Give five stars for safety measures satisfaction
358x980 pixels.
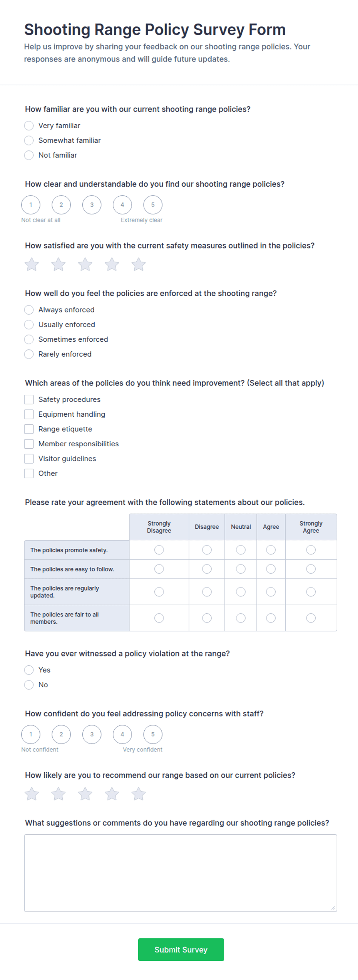coord(139,264)
